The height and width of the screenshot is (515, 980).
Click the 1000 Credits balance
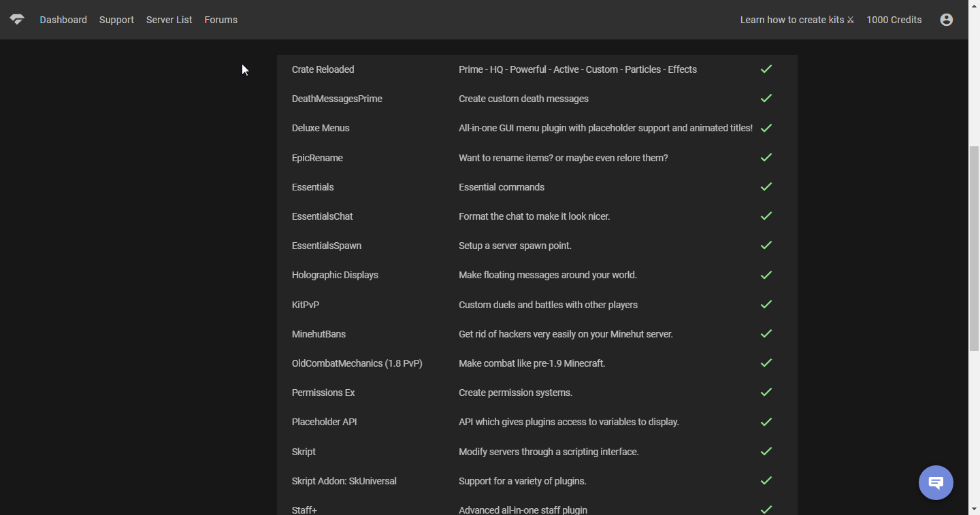pos(894,20)
